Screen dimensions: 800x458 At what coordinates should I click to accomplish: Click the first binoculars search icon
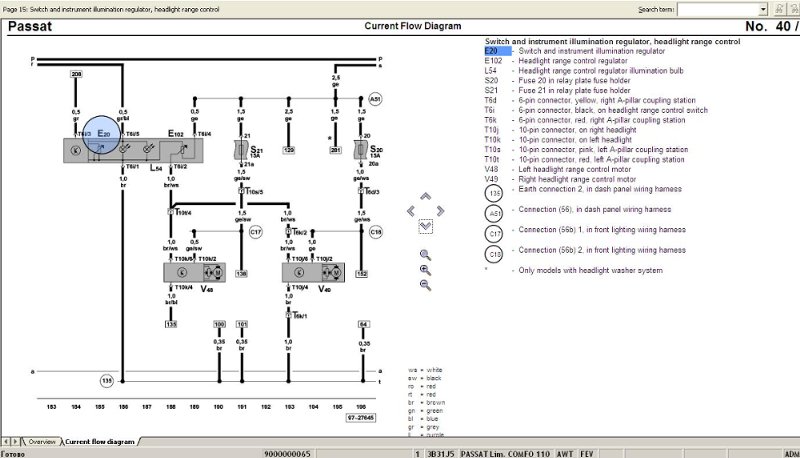(779, 9)
